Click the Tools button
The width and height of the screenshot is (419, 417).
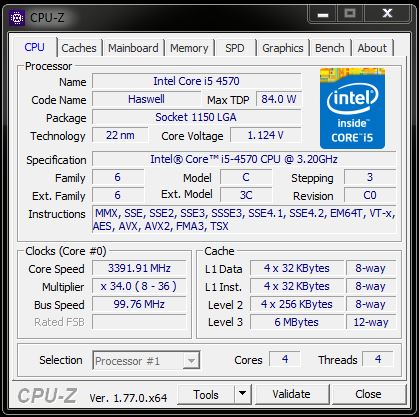(206, 394)
